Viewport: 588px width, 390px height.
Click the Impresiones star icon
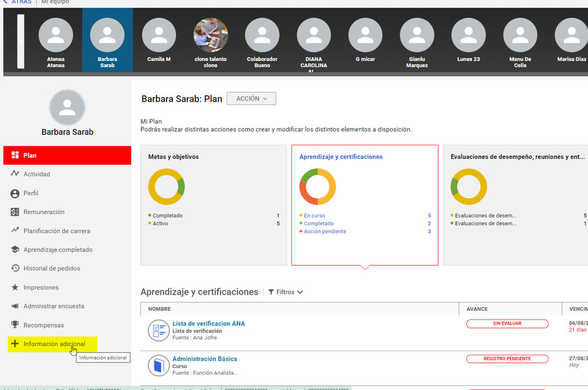tap(15, 288)
